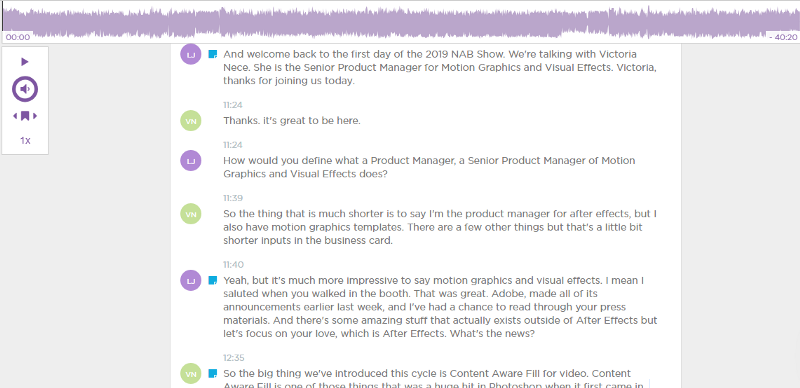Change the 1x playback speed
The width and height of the screenshot is (800, 388).
coord(25,140)
